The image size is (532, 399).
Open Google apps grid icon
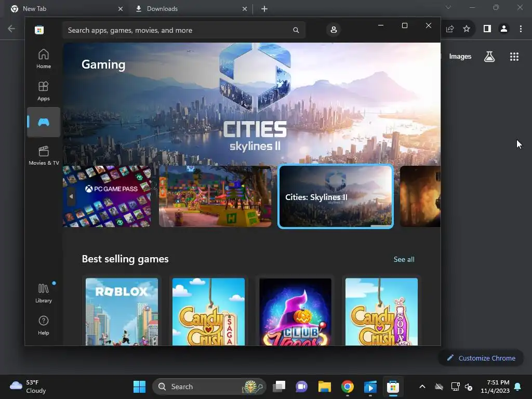click(514, 57)
